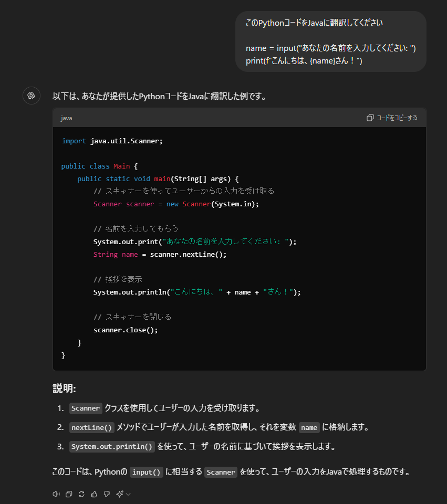Viewport: 447px width, 504px height.
Task: Regenerate the response with the refresh icon
Action: [81, 494]
